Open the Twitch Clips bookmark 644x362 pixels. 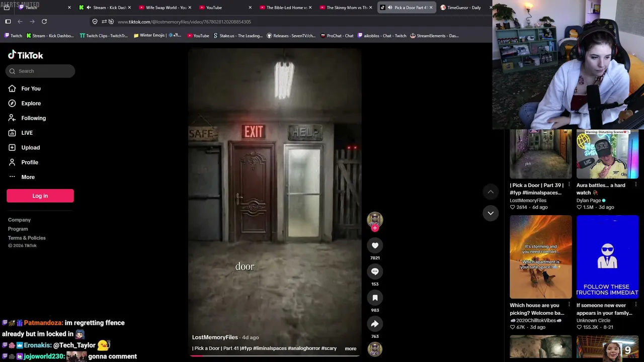pyautogui.click(x=104, y=36)
